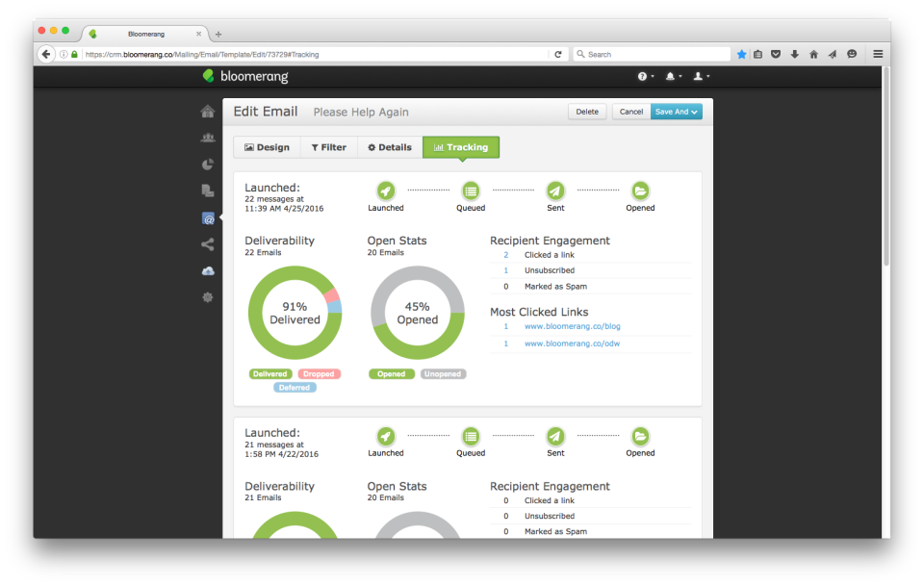Select the Tracking tab

[461, 147]
